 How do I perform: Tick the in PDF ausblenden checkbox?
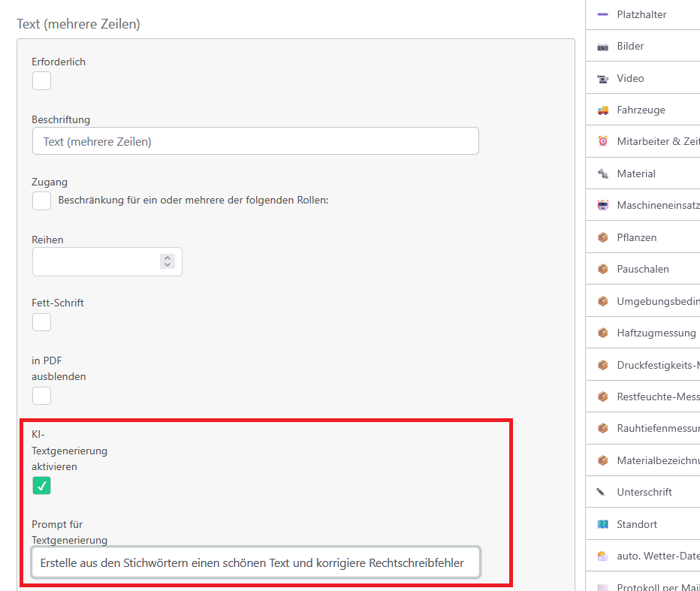click(41, 396)
